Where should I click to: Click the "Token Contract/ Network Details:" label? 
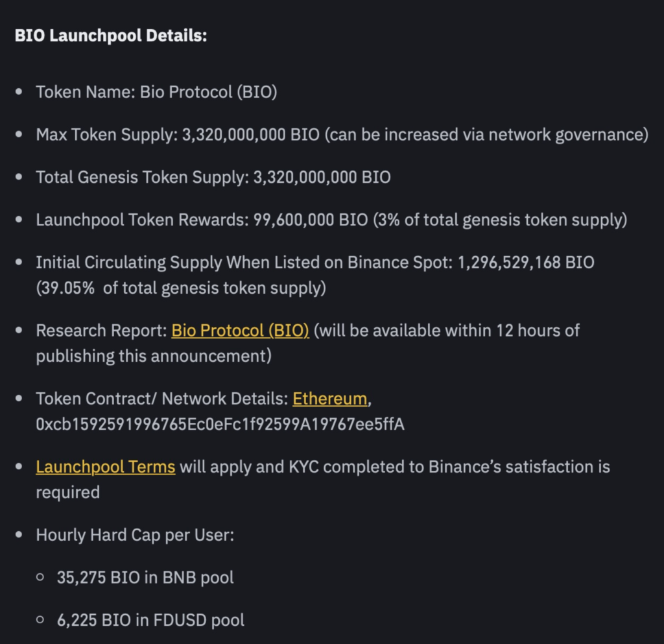[162, 399]
